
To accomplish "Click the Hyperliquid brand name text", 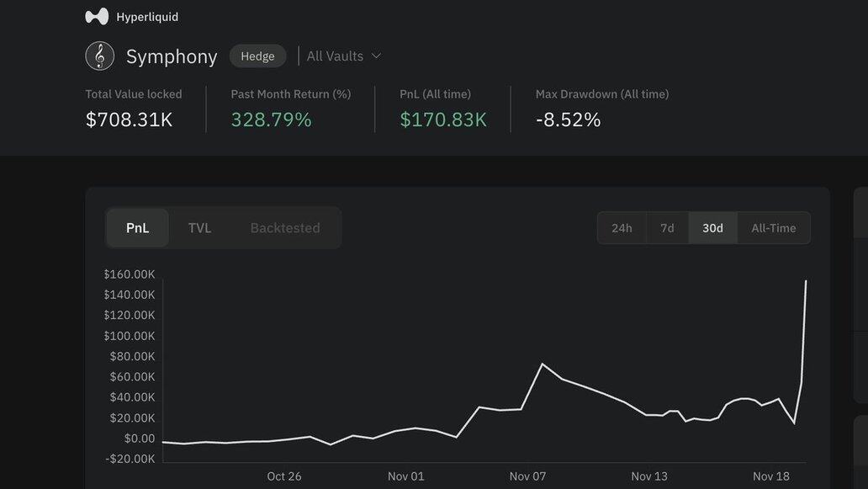I will [147, 17].
